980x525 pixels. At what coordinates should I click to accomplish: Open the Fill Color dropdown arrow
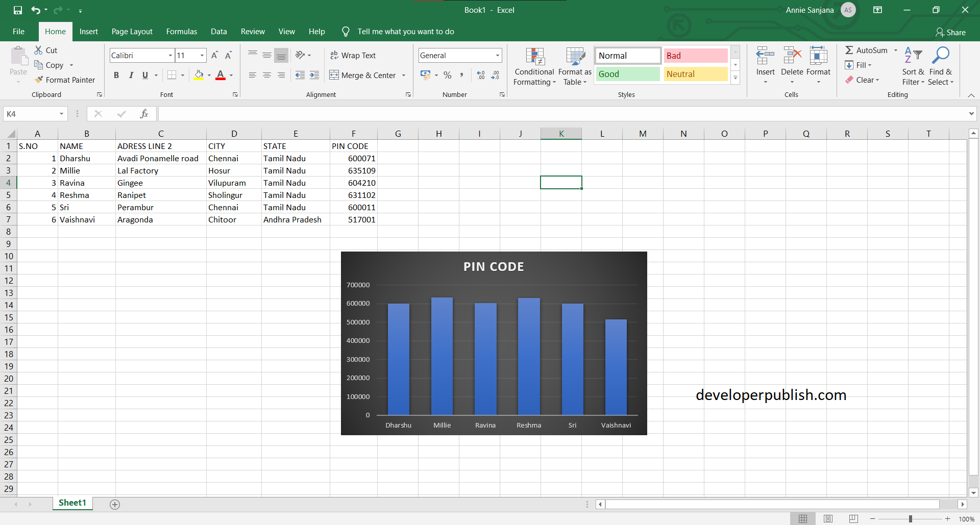tap(209, 75)
